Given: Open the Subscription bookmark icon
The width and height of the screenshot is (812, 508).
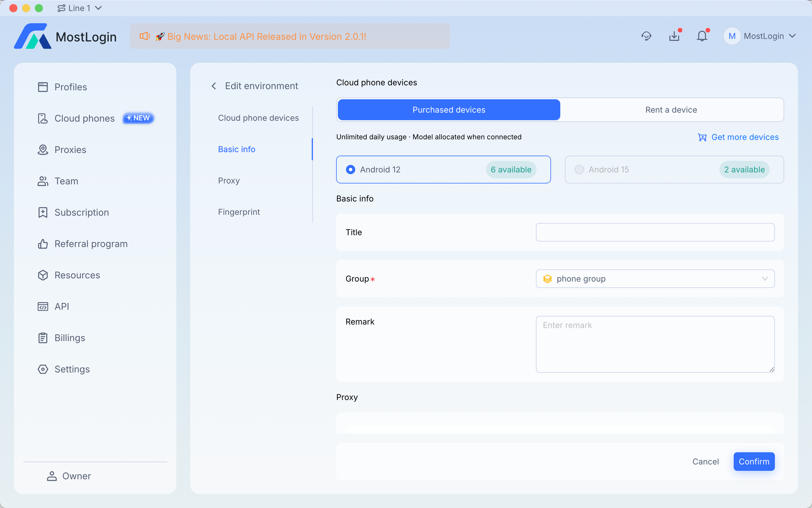Looking at the screenshot, I should (43, 212).
